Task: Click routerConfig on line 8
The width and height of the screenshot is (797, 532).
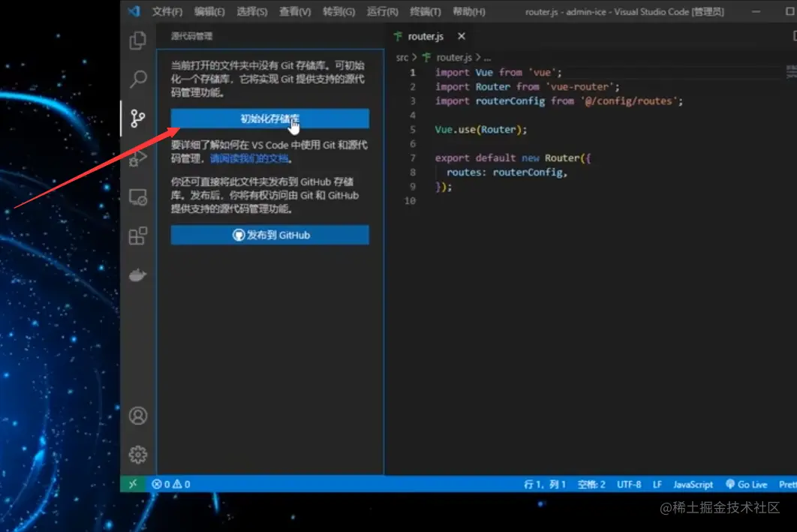Action: (x=527, y=173)
